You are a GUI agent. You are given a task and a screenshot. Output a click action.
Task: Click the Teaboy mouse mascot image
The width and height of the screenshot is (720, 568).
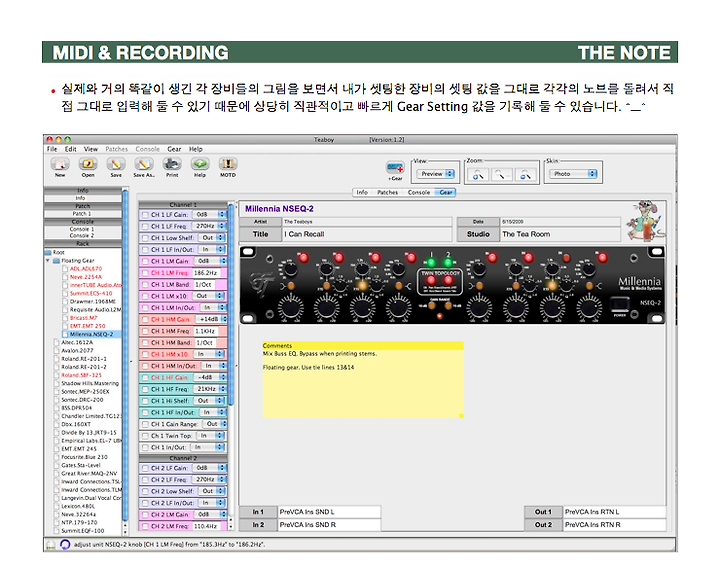point(647,220)
